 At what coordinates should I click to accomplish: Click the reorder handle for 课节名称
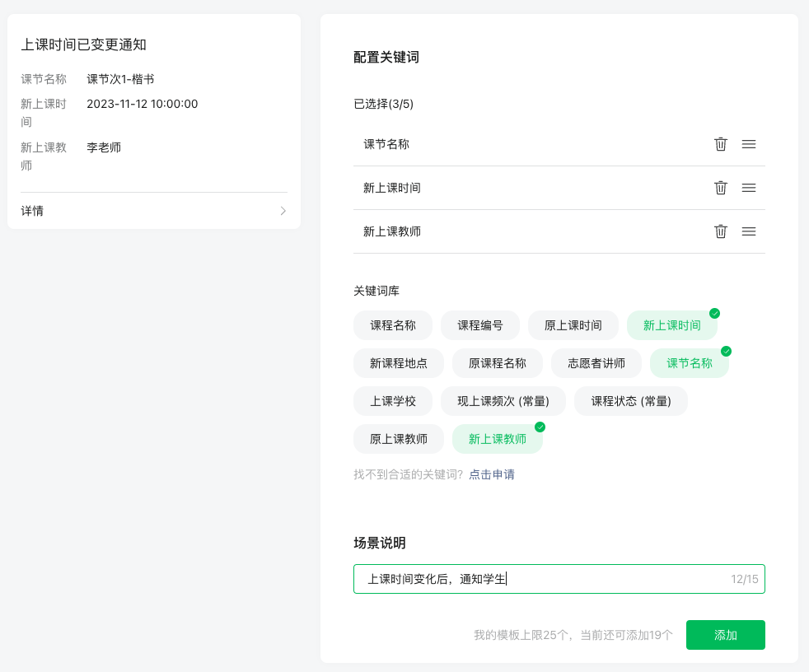[x=749, y=144]
